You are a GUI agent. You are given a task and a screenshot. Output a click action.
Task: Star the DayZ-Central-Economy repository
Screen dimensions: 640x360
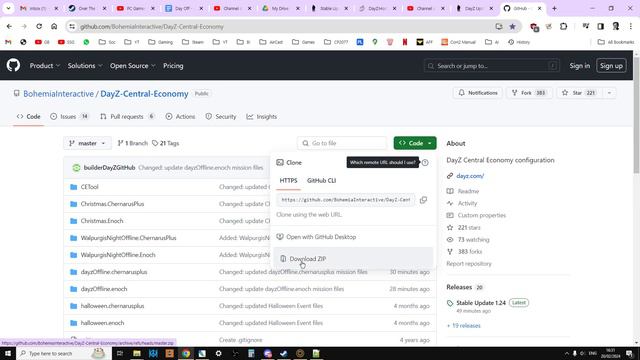tap(579, 93)
